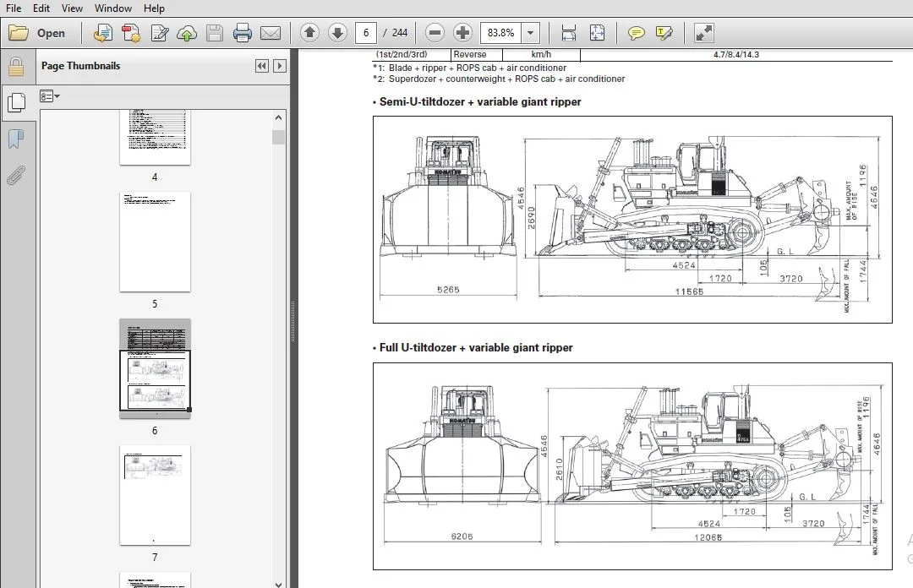Go to next page with down arrow
The width and height of the screenshot is (913, 588).
tap(337, 33)
